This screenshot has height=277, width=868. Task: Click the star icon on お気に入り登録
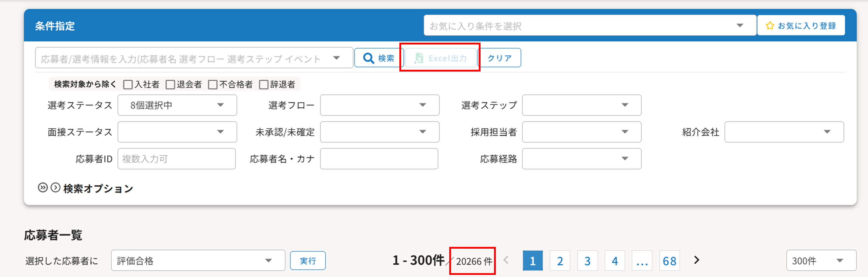point(769,26)
